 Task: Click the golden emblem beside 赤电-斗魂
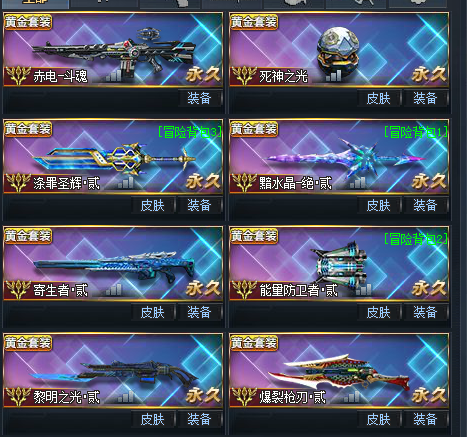tap(18, 75)
